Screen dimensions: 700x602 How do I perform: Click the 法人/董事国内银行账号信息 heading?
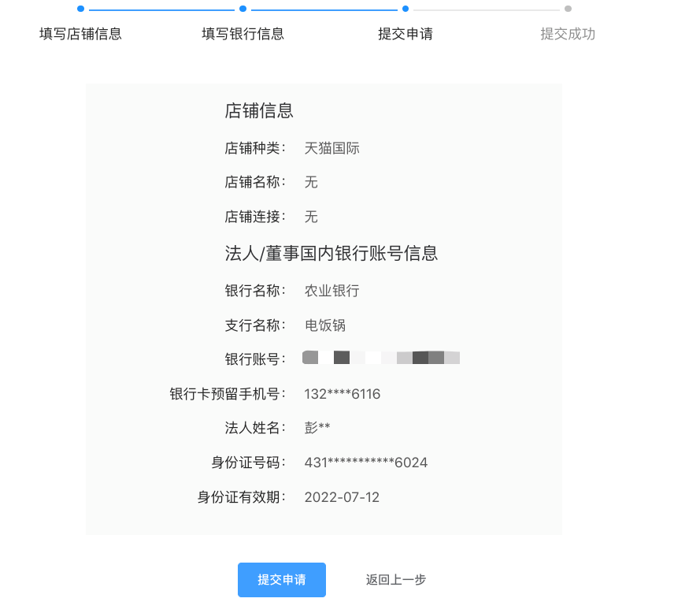[331, 253]
